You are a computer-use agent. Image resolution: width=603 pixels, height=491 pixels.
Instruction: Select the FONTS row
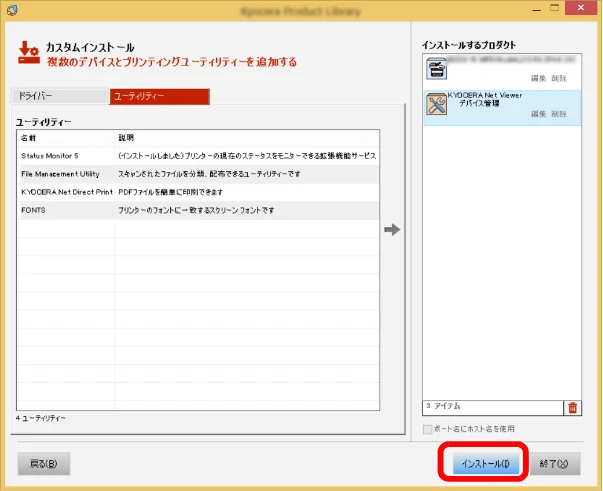point(198,210)
